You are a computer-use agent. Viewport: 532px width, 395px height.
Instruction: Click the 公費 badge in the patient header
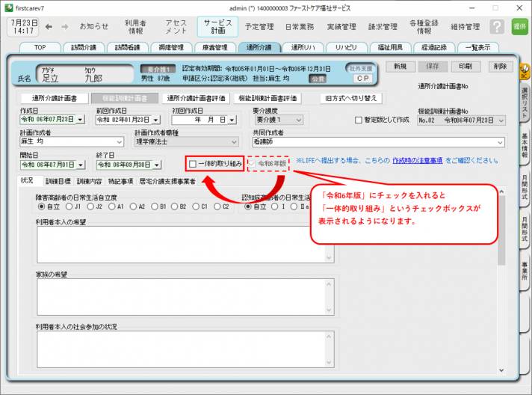point(318,78)
